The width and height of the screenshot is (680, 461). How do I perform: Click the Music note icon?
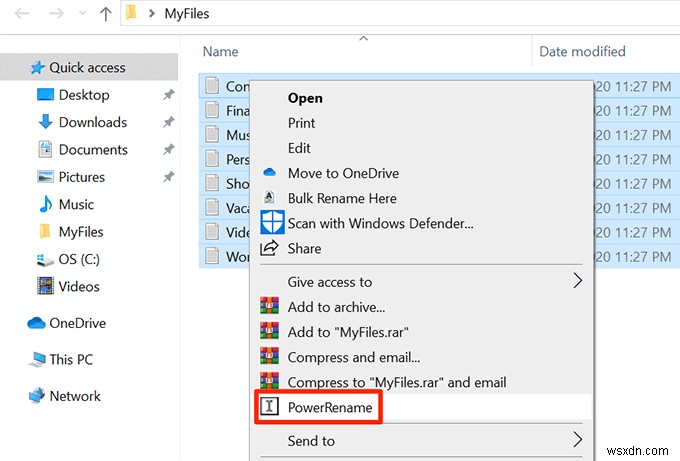tap(46, 204)
